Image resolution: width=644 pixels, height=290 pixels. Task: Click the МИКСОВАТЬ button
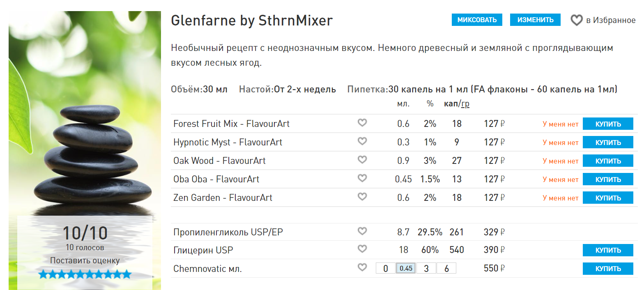pyautogui.click(x=477, y=20)
